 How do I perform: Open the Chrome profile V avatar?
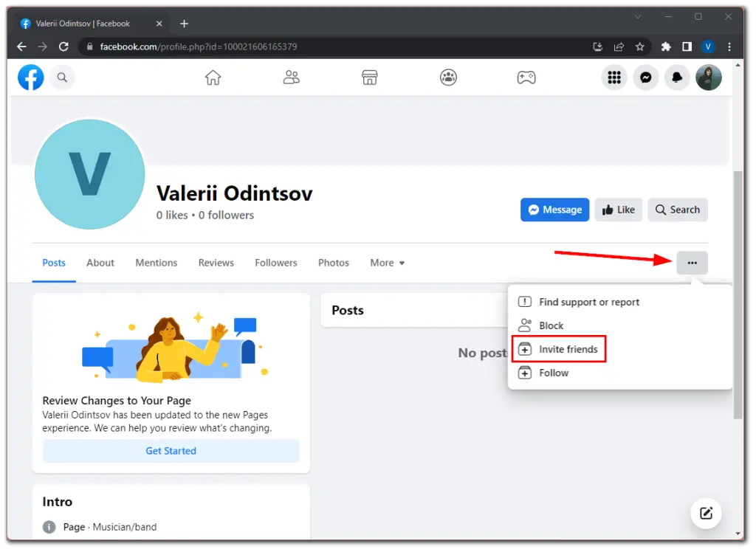click(x=708, y=46)
